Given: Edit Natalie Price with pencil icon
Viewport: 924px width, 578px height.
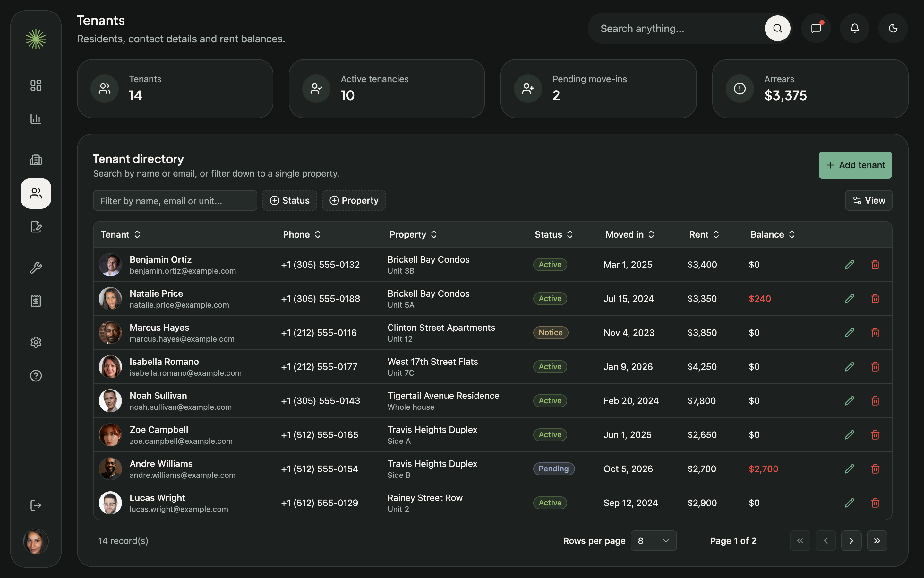Looking at the screenshot, I should pos(850,299).
